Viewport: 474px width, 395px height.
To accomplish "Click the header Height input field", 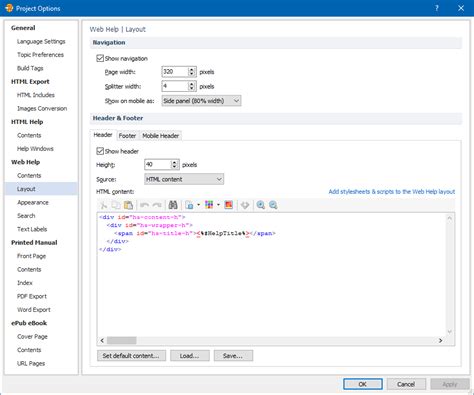I will click(158, 165).
